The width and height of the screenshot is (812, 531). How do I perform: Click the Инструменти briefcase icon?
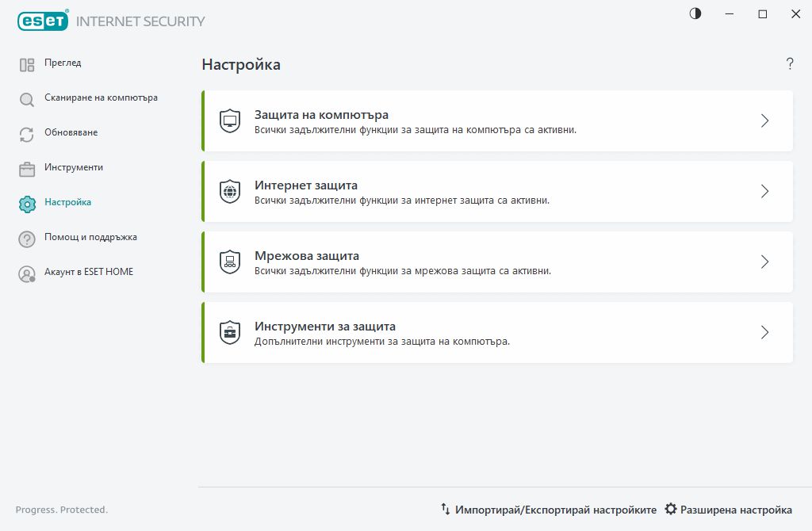click(x=27, y=170)
